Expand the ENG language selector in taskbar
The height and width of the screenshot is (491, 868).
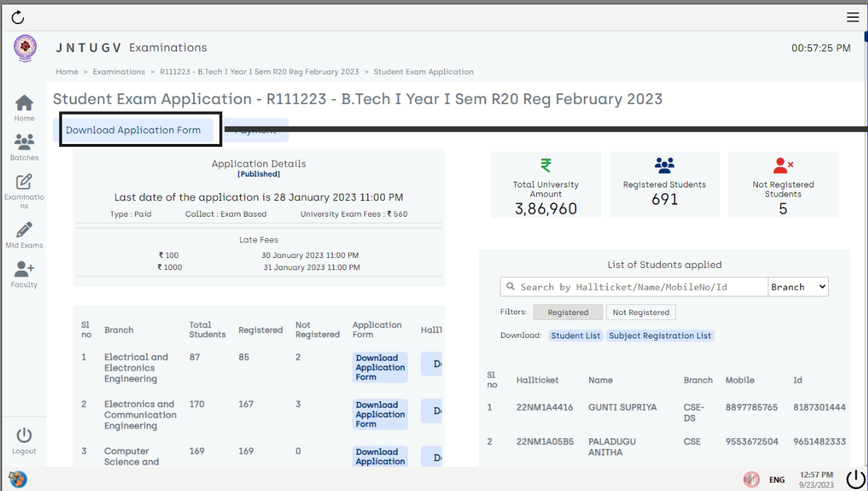pos(777,480)
